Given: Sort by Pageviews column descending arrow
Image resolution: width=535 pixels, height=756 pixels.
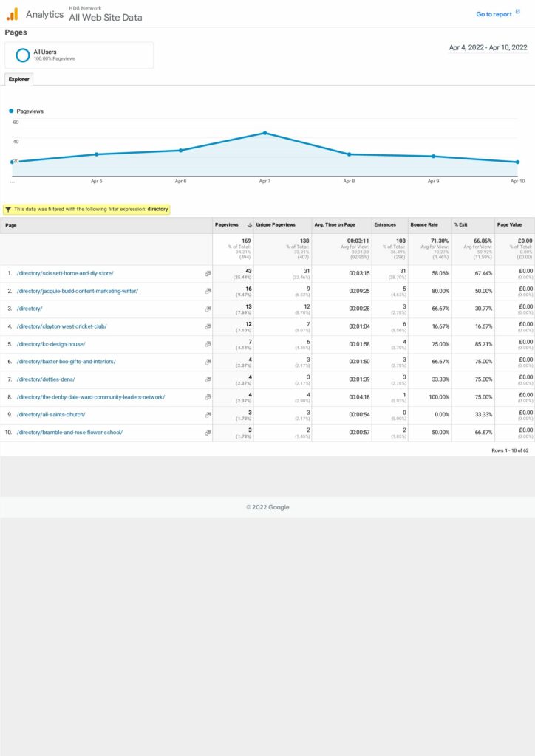Looking at the screenshot, I should click(249, 225).
